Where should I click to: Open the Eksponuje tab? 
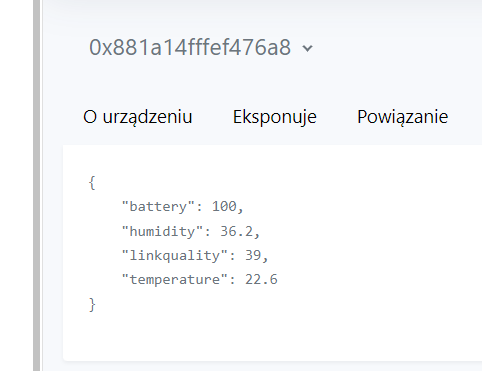click(x=275, y=117)
